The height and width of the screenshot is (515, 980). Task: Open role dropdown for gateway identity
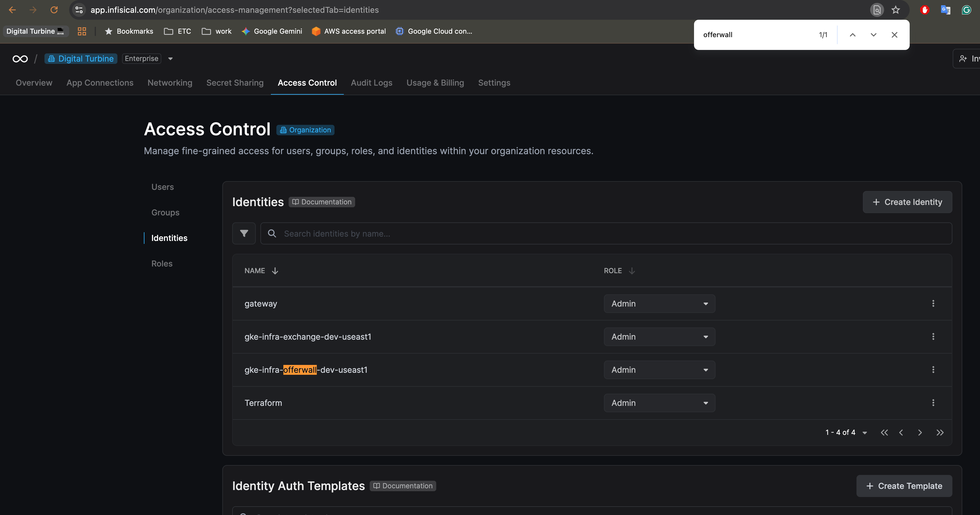(659, 304)
